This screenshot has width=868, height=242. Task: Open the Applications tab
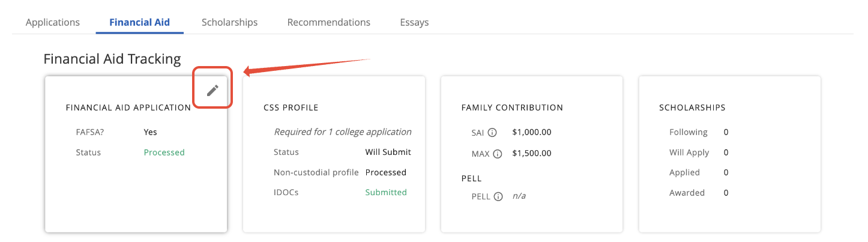tap(53, 22)
